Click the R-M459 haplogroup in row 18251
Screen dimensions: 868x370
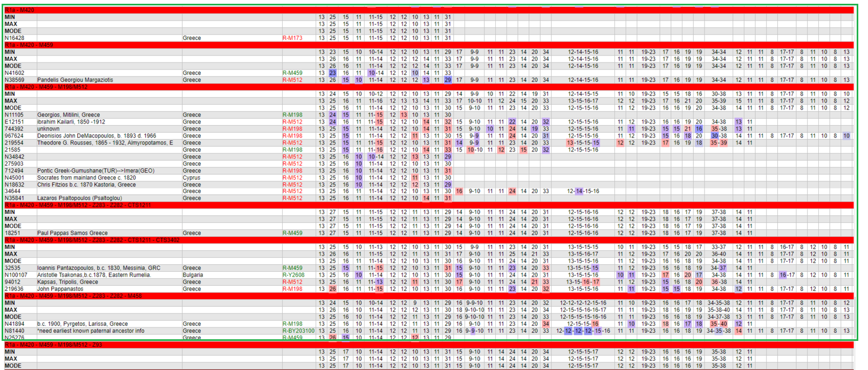click(x=292, y=233)
